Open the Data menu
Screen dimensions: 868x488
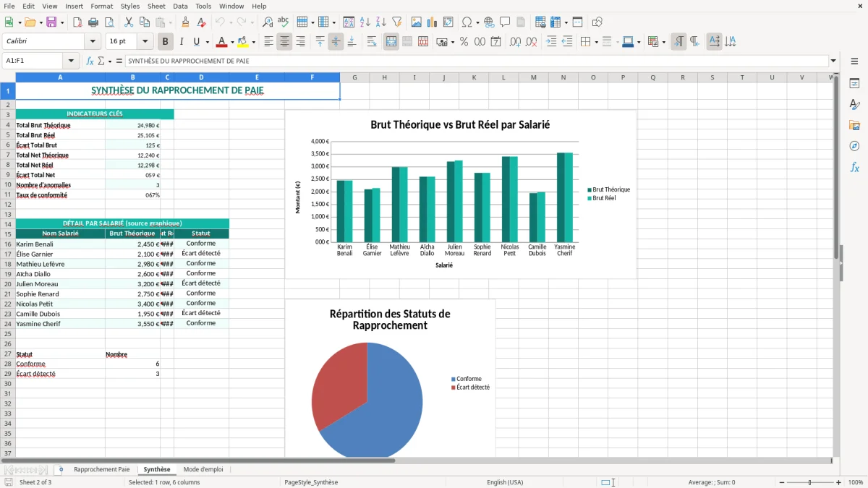(180, 6)
